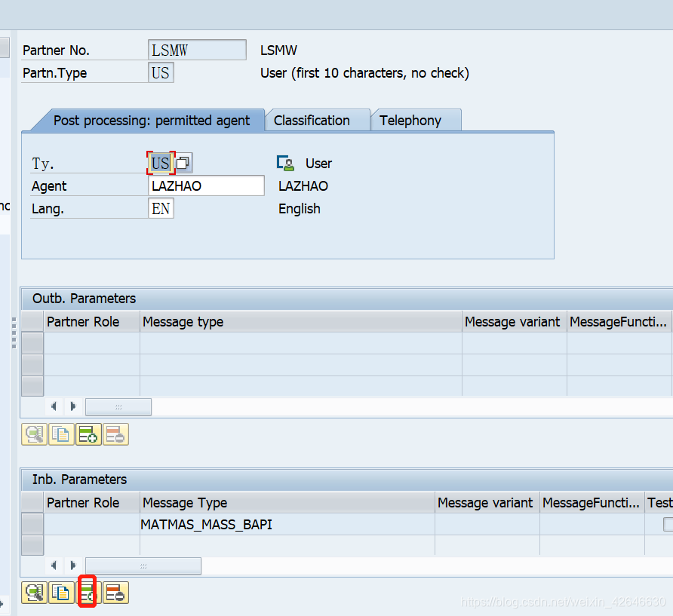Click Inb. Message variant column header
The image size is (673, 616).
487,503
